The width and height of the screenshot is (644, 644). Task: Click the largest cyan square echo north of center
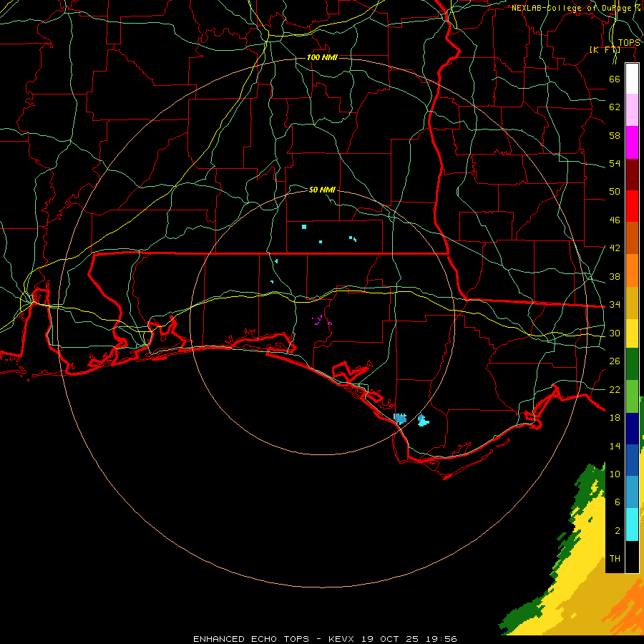(304, 227)
